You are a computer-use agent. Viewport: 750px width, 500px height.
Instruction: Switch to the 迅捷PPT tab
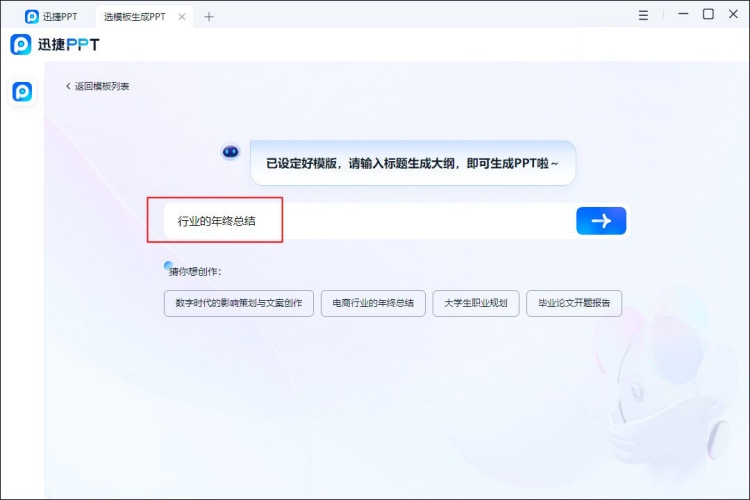tap(51, 17)
